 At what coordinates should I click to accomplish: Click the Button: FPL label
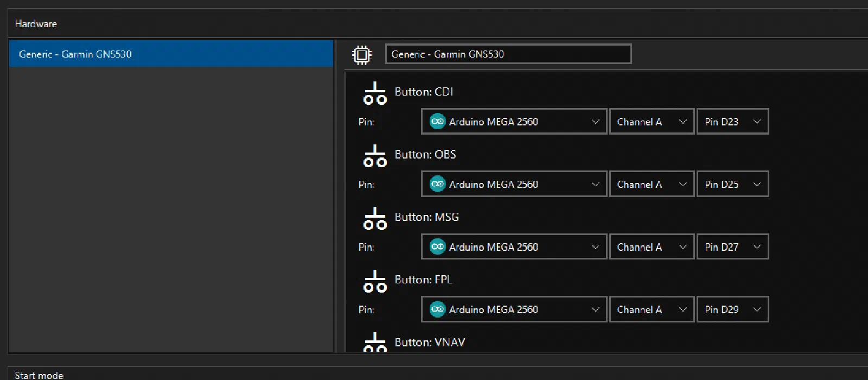point(423,280)
